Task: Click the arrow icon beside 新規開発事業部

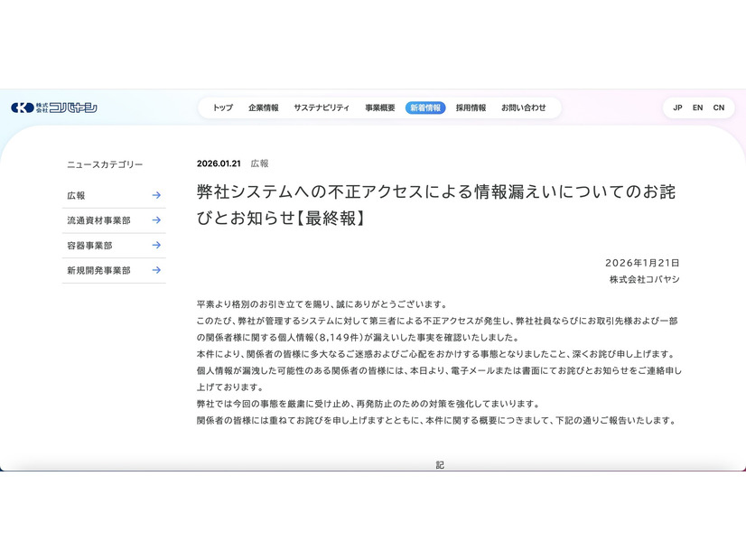Action: (156, 270)
